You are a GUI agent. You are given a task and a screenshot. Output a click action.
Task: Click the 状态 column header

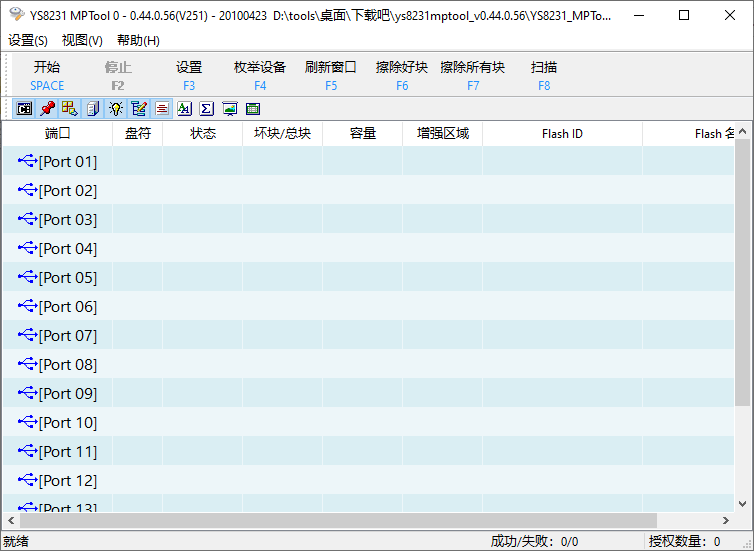[x=203, y=134]
